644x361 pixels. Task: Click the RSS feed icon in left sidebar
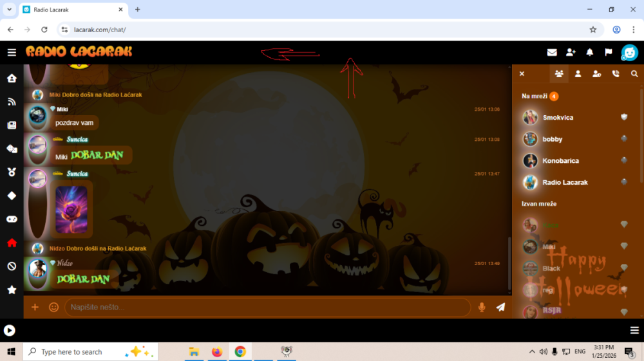(12, 102)
